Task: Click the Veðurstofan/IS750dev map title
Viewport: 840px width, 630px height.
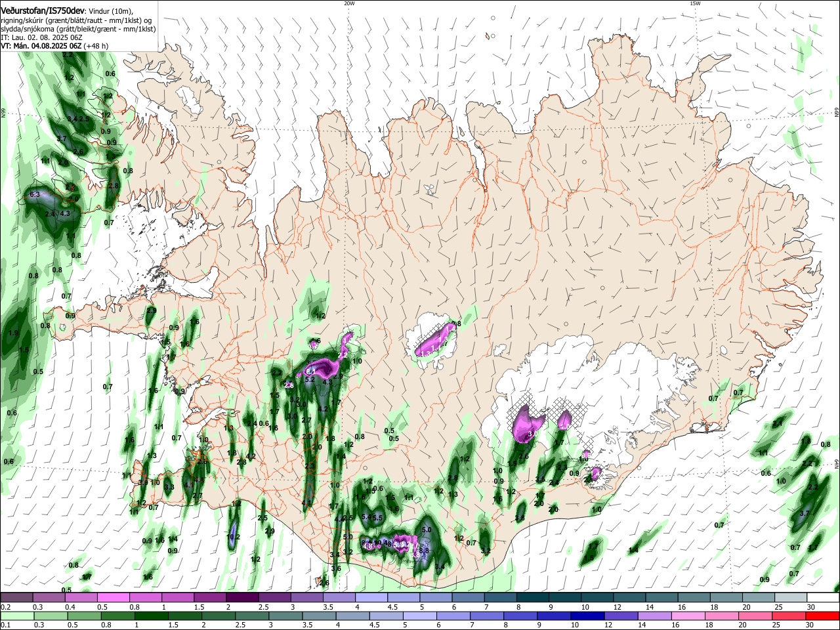Action: [x=43, y=10]
